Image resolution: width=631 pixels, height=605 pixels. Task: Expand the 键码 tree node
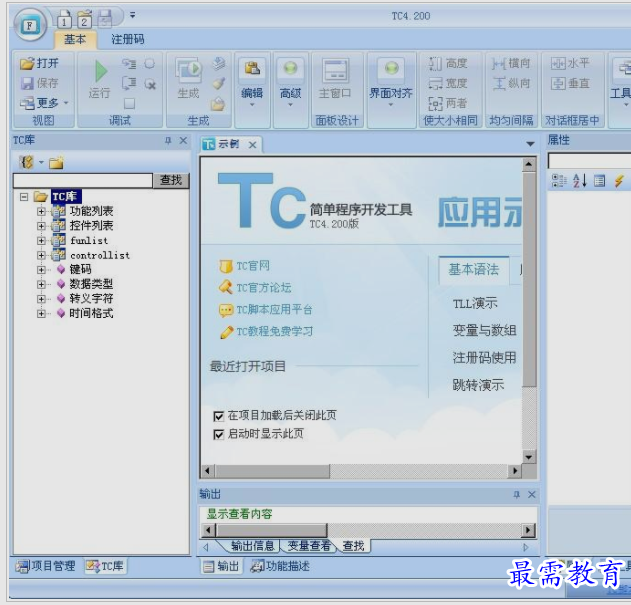click(x=41, y=269)
